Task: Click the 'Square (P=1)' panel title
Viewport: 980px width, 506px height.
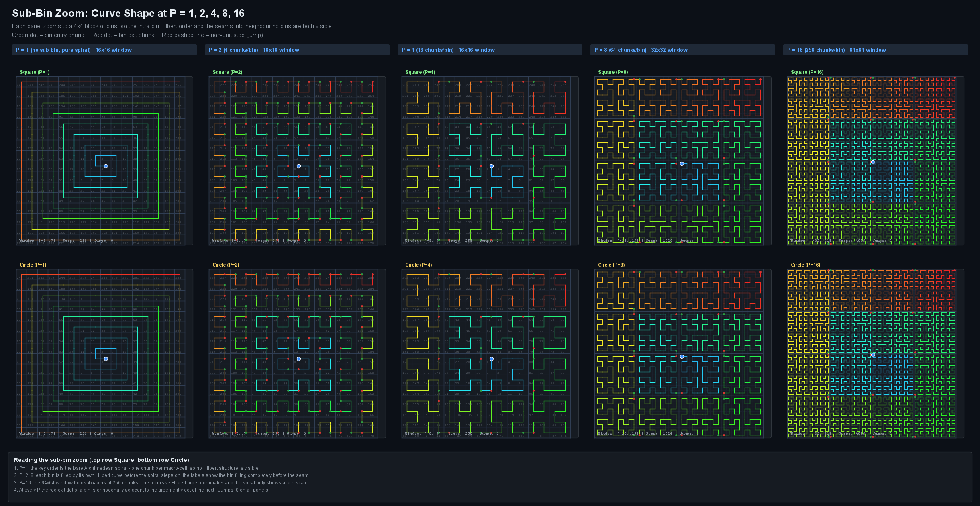Action: [x=35, y=72]
